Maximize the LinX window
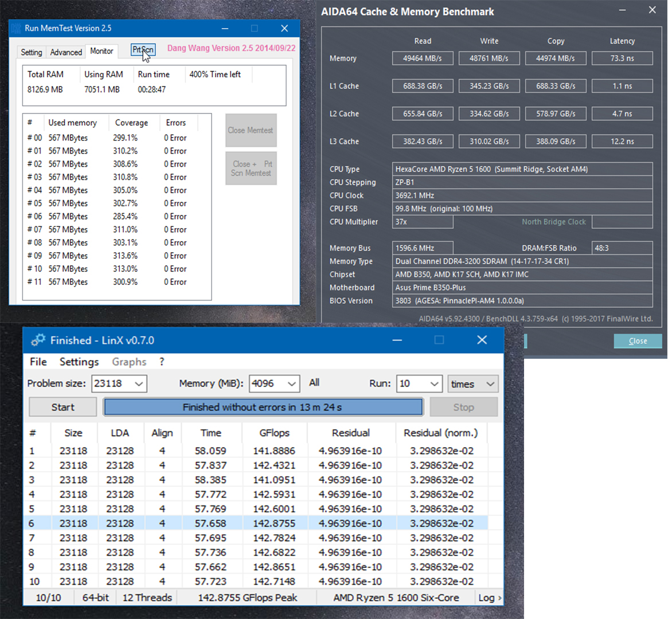The height and width of the screenshot is (619, 672). pos(439,340)
